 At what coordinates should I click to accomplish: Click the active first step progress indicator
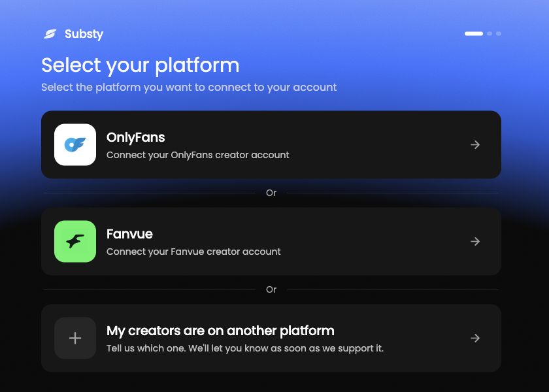(474, 33)
